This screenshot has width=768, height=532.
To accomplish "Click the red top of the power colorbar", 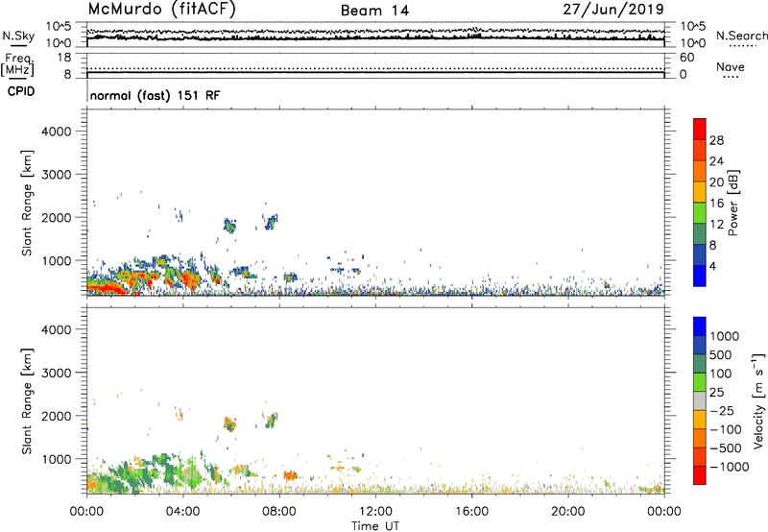I will (x=700, y=129).
